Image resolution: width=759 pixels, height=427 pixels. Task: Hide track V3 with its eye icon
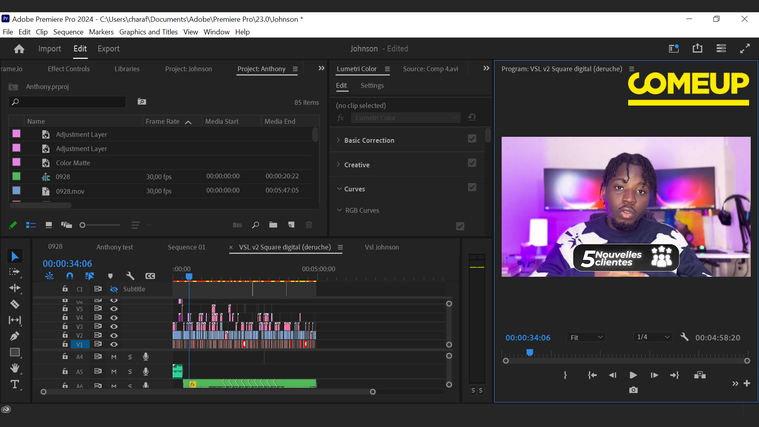coord(114,326)
